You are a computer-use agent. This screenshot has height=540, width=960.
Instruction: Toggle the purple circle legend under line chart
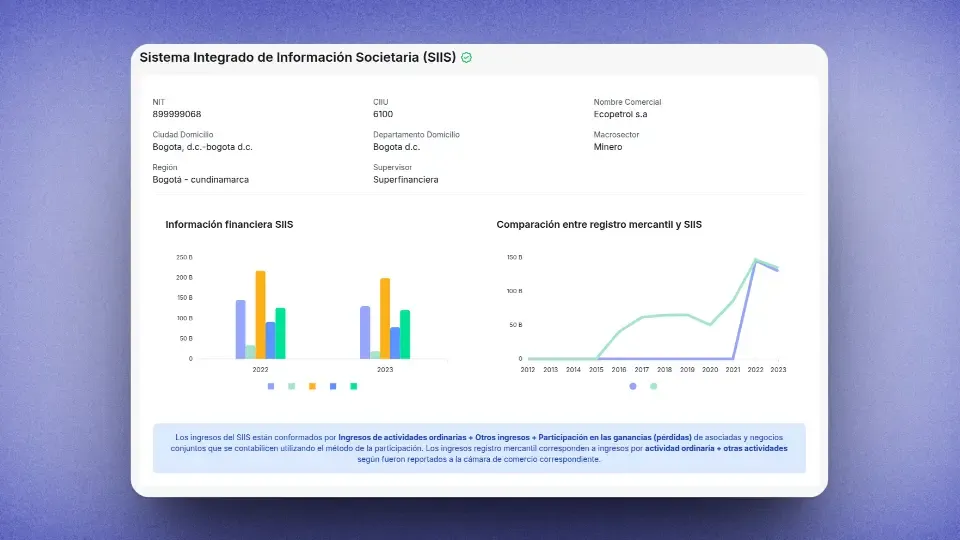(x=633, y=386)
